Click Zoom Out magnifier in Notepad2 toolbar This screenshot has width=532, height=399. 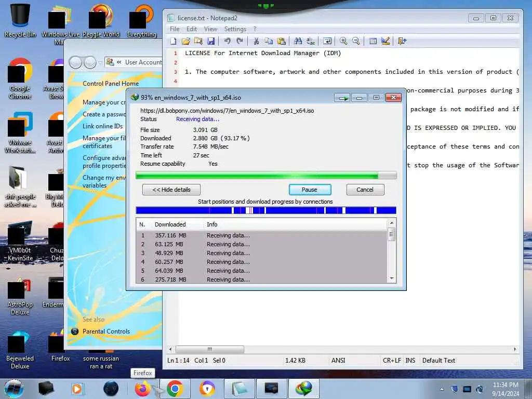point(356,41)
